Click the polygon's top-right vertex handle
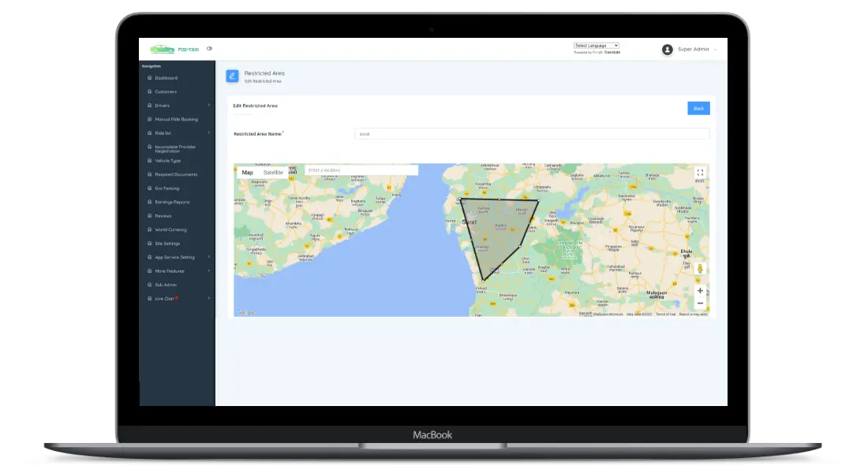Screen dimensions: 868x473 538,201
